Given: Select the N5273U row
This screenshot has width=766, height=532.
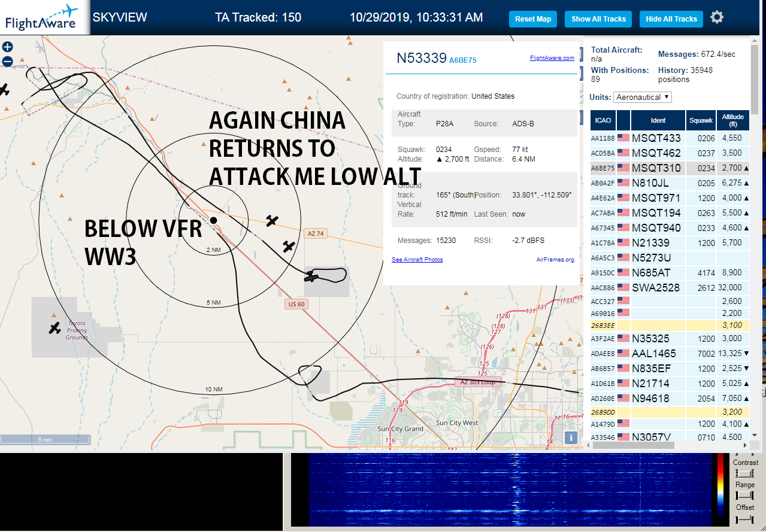Looking at the screenshot, I should coord(670,258).
